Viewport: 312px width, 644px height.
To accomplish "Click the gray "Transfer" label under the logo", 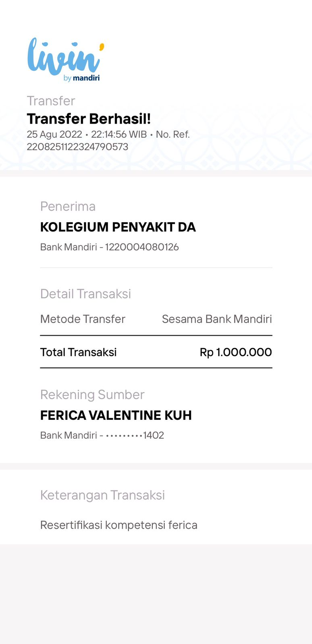I will click(51, 101).
